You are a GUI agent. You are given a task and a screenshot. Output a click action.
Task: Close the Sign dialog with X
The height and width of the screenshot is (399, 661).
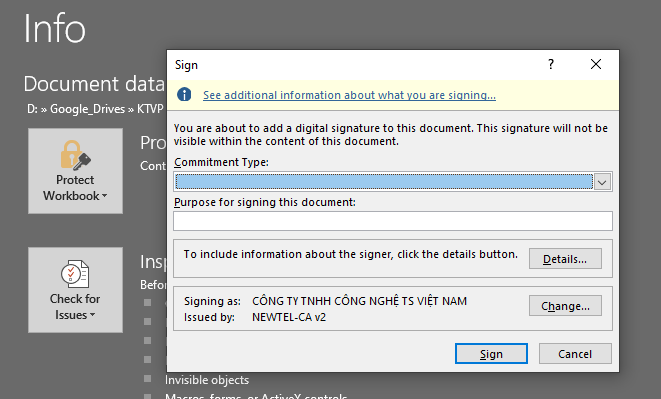(x=596, y=64)
